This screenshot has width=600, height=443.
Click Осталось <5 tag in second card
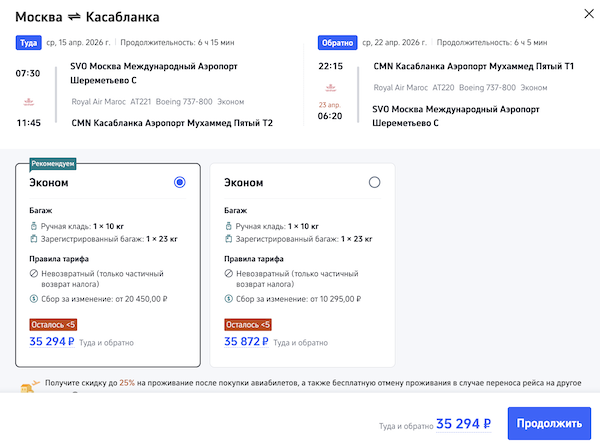pos(248,324)
